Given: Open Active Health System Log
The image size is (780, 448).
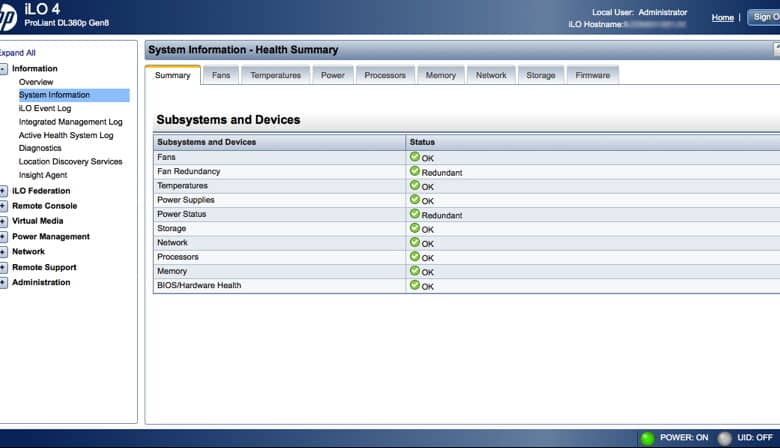Looking at the screenshot, I should coord(66,135).
